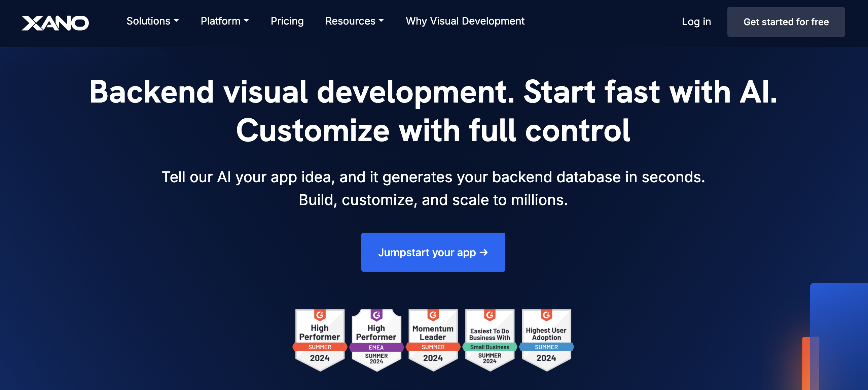The width and height of the screenshot is (868, 390).
Task: Click the Highest User Adoption badge
Action: coord(546,340)
